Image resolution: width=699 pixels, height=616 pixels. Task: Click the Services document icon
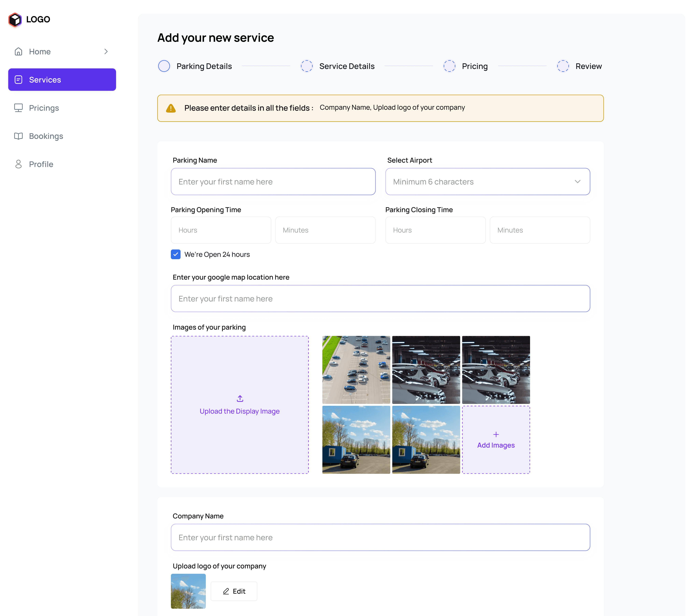[18, 80]
